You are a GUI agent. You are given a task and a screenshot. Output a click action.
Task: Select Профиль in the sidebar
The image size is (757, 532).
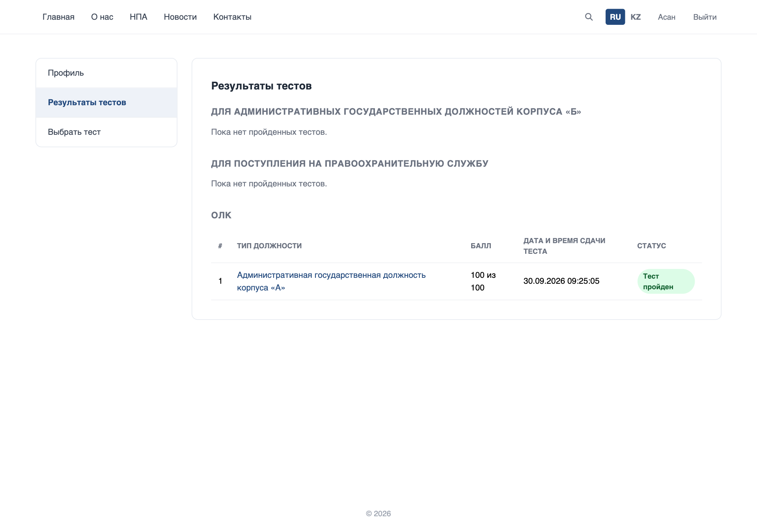pos(106,73)
